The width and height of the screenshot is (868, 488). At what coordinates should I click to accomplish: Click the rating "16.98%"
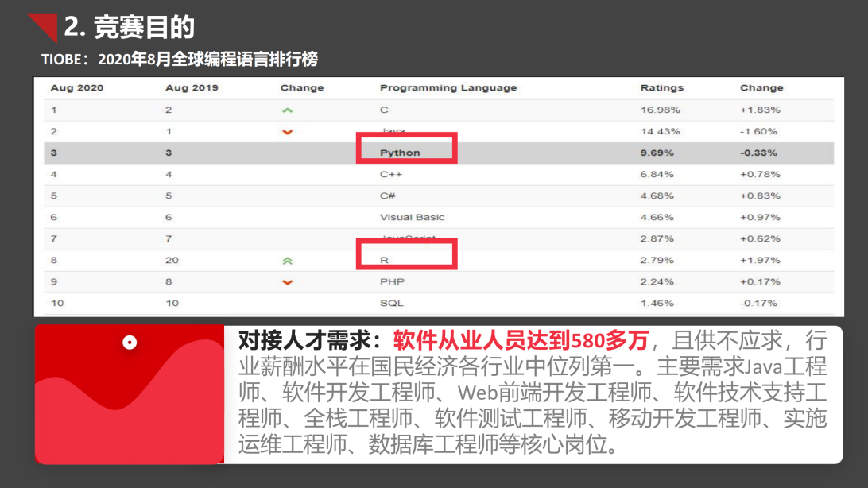[x=661, y=110]
